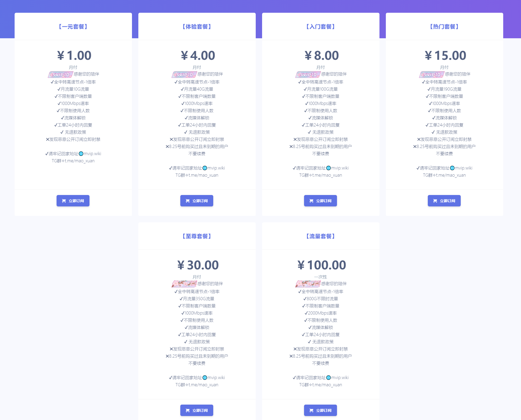Open the 【体验套餐】 plan title

197,27
